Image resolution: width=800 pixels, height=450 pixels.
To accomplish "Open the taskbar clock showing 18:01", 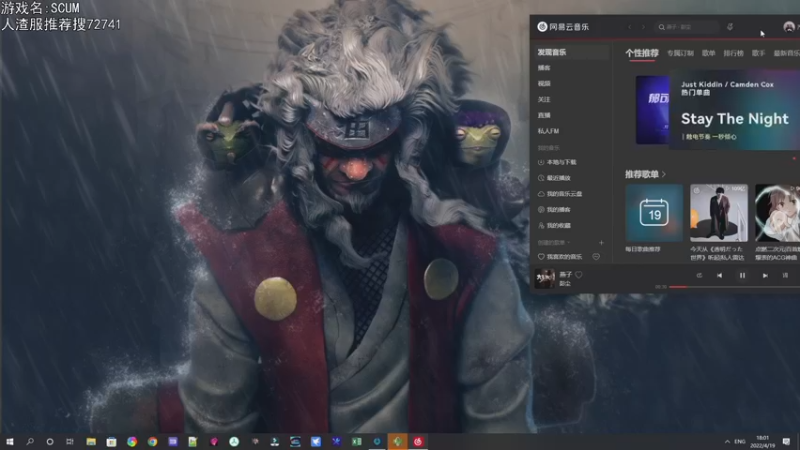I will (x=763, y=441).
